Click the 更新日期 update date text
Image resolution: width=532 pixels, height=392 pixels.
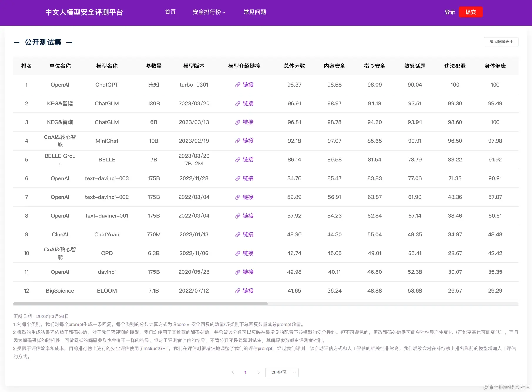[41, 316]
